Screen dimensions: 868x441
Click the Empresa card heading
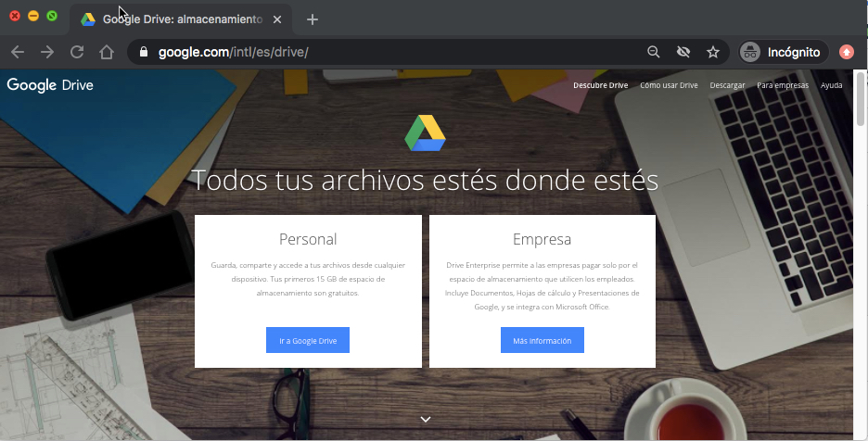pyautogui.click(x=542, y=239)
